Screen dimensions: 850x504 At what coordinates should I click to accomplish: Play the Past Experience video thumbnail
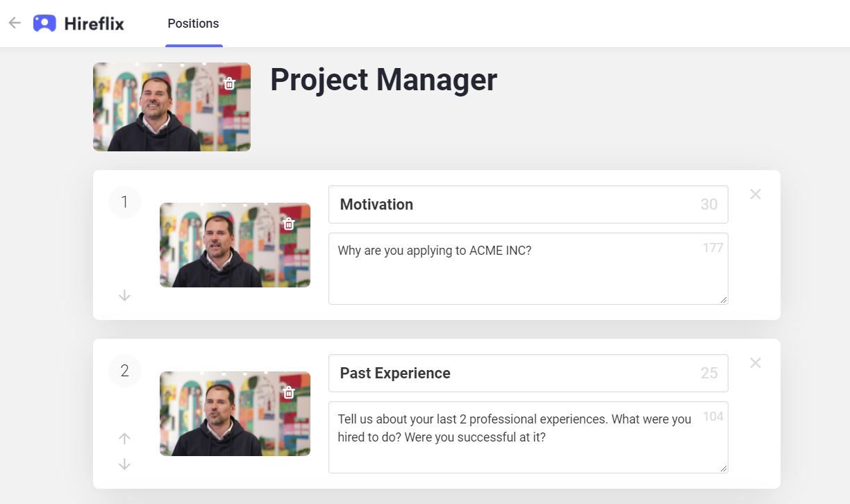(235, 414)
